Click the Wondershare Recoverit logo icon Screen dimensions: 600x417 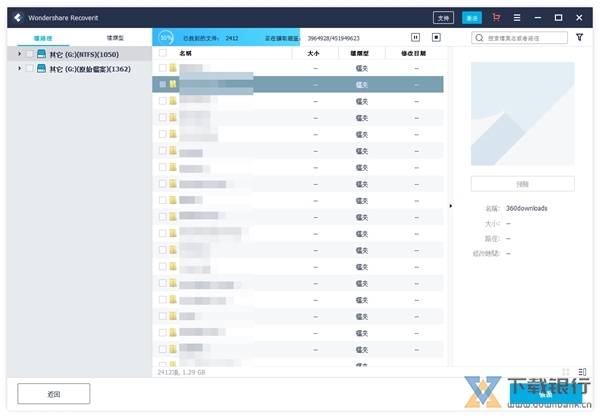18,18
